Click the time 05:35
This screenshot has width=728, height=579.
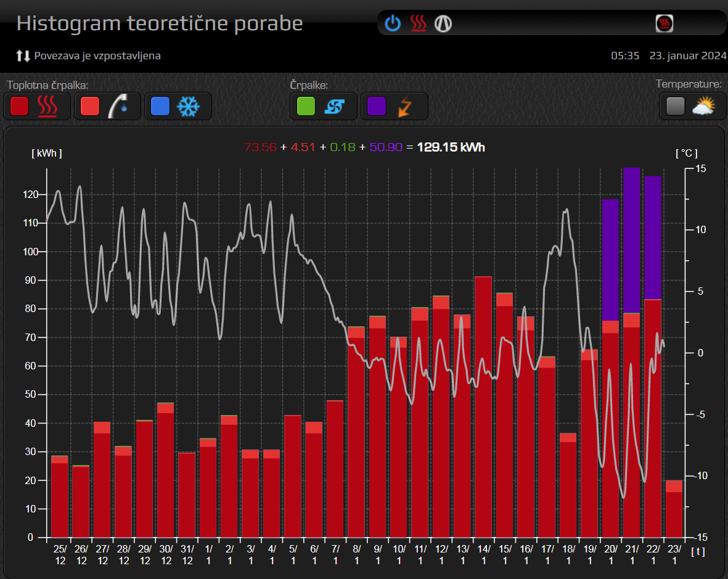click(625, 55)
